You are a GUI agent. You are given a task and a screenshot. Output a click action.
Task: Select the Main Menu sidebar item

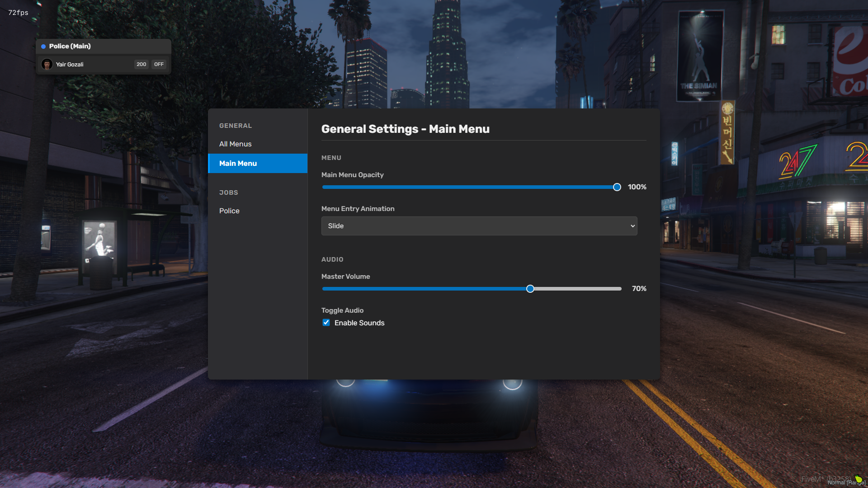(258, 164)
